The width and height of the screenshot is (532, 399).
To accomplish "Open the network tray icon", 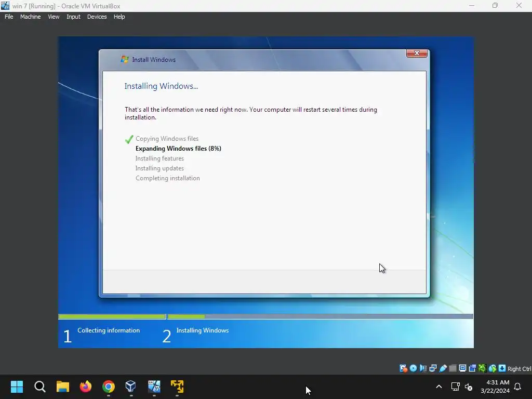I will [455, 387].
